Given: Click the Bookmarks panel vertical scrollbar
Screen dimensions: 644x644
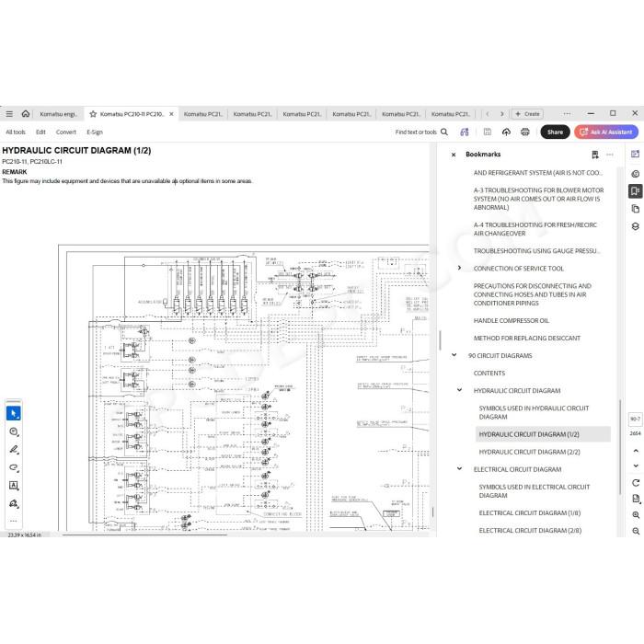Looking at the screenshot, I should tap(620, 446).
